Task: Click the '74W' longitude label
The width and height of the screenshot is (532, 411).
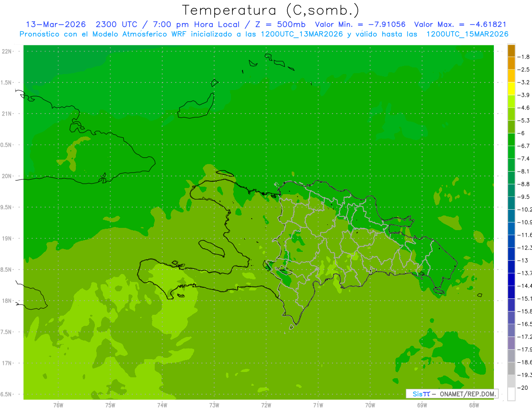Action: (162, 405)
